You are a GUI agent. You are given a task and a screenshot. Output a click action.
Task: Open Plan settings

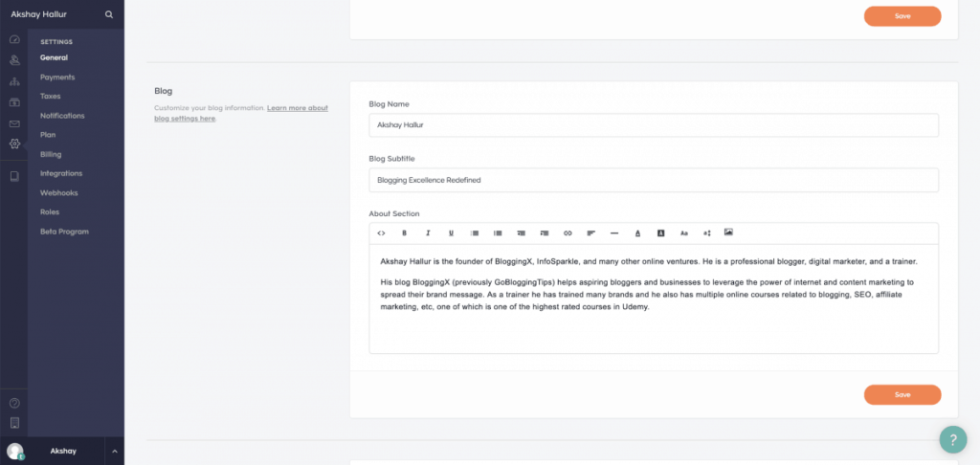click(48, 135)
